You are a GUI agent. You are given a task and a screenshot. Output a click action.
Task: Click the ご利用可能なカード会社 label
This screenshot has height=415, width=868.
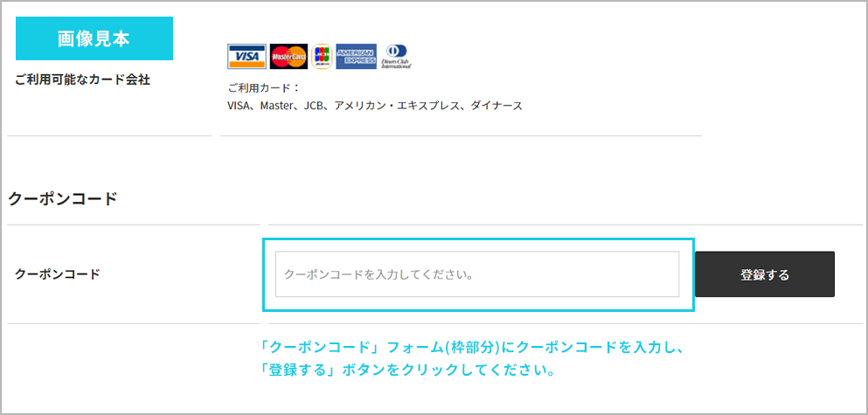point(82,80)
